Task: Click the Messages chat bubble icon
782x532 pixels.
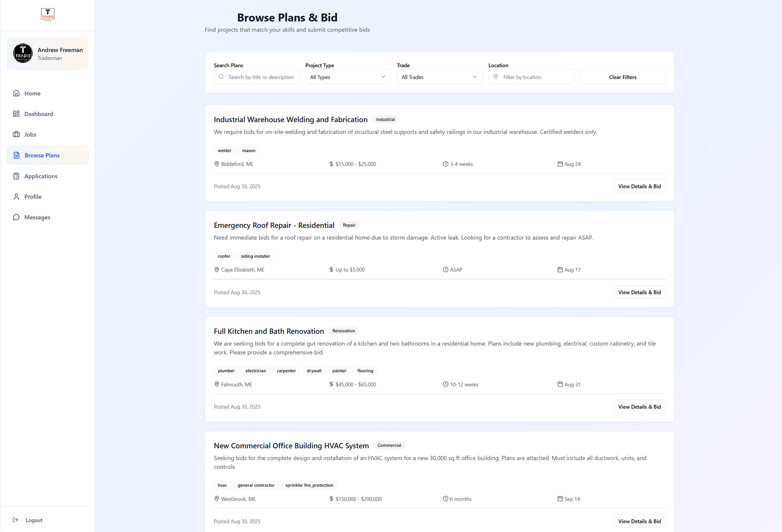Action: [x=16, y=217]
